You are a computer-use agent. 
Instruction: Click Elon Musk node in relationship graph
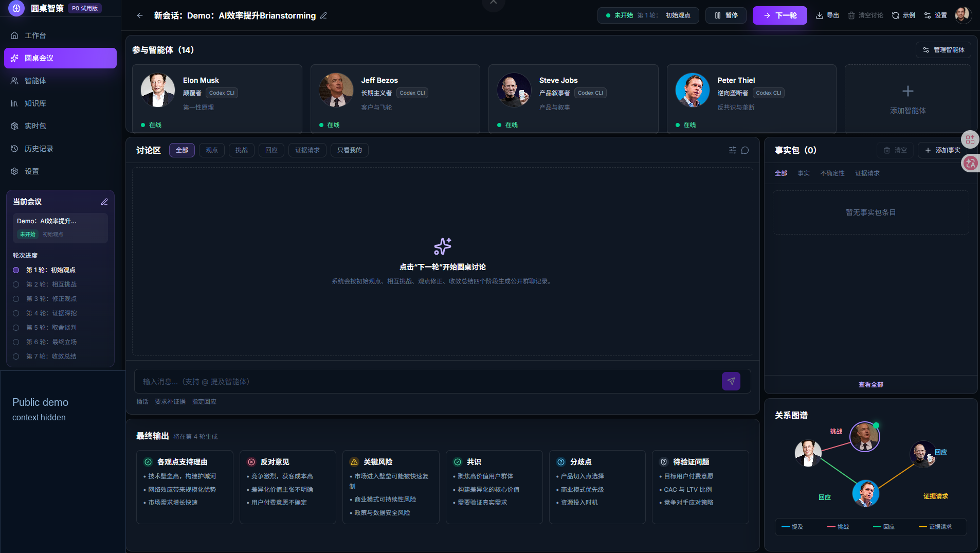pos(808,453)
